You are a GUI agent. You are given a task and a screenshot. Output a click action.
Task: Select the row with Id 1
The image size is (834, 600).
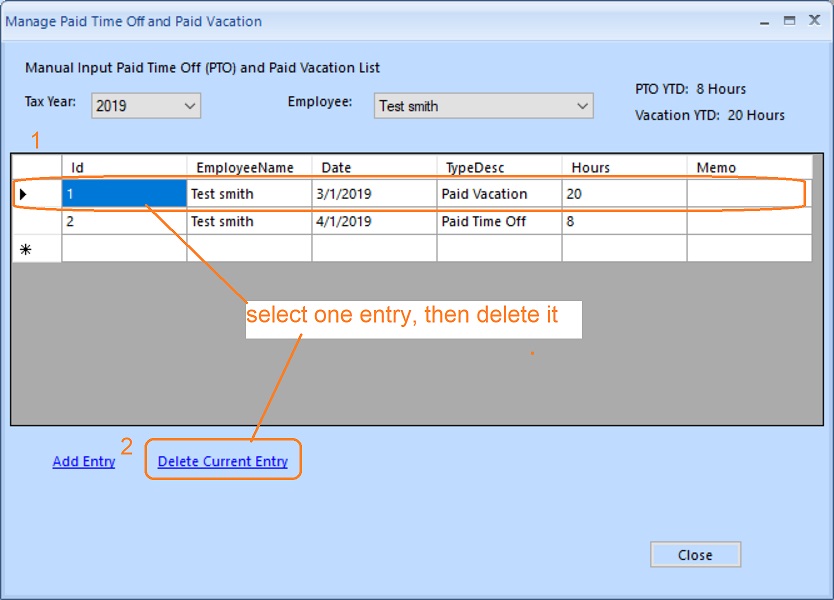[124, 194]
